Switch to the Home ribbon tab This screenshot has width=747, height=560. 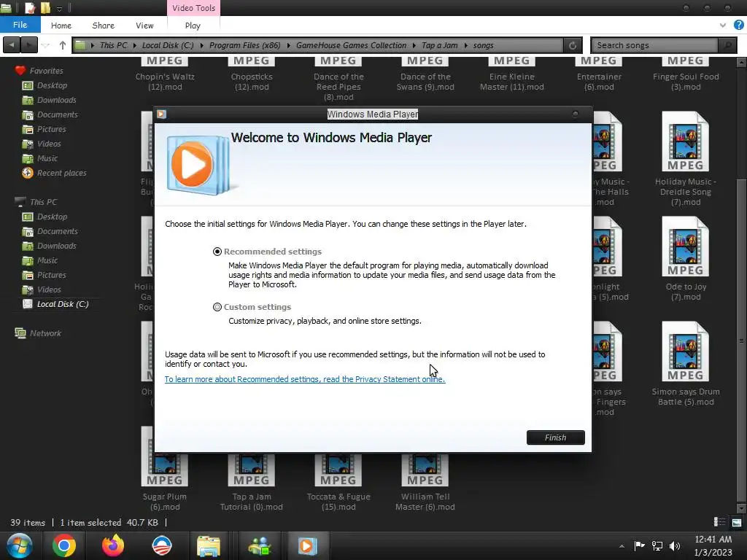(61, 26)
